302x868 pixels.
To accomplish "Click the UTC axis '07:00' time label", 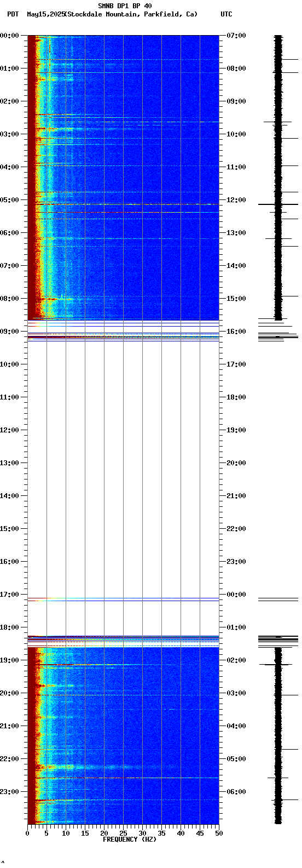I will pos(236,36).
